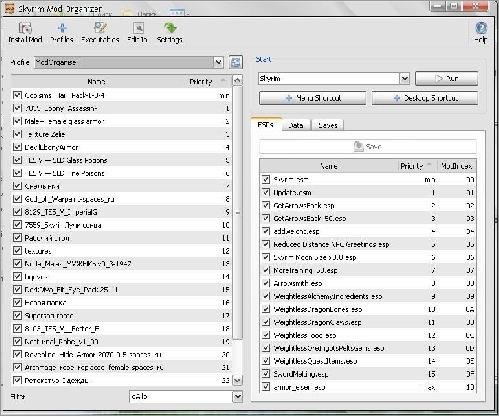Expand the Profile dropdown
This screenshot has width=499, height=416.
coord(218,62)
